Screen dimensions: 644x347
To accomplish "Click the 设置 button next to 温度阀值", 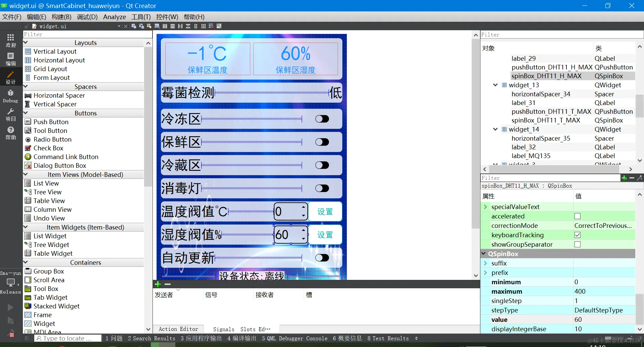I will tap(325, 211).
